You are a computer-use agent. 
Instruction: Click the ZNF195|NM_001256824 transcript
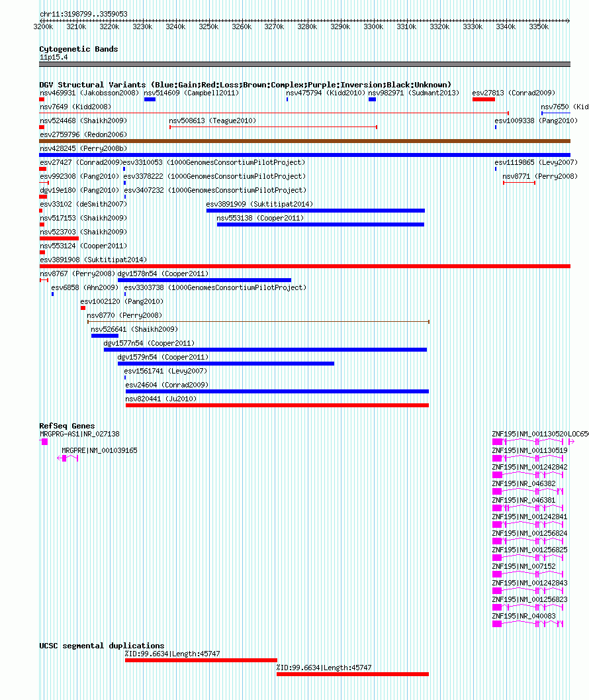click(x=527, y=541)
